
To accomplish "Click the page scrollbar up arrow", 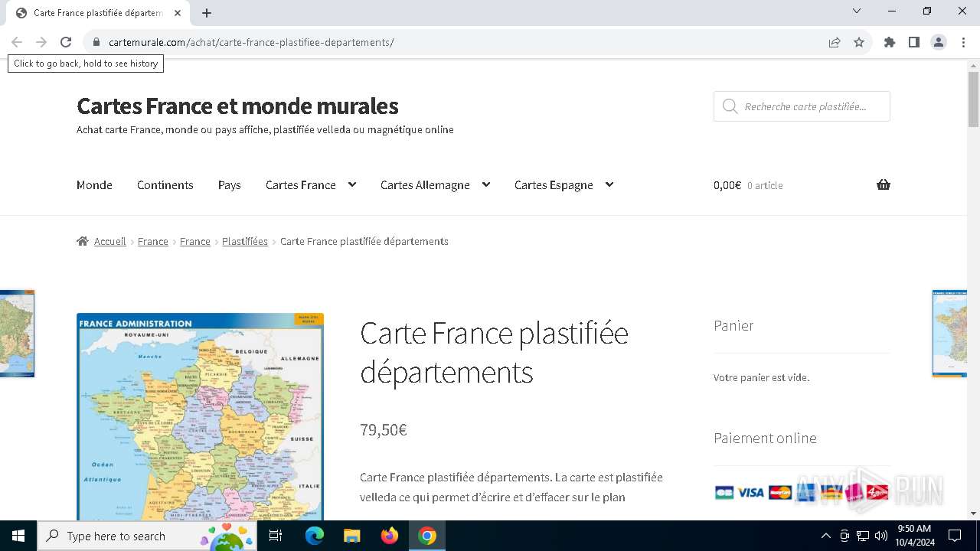I will click(x=973, y=67).
